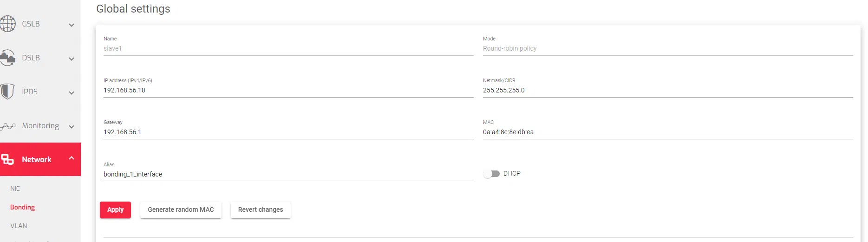Click the GSLB globe icon
The height and width of the screenshot is (242, 868).
tap(7, 24)
